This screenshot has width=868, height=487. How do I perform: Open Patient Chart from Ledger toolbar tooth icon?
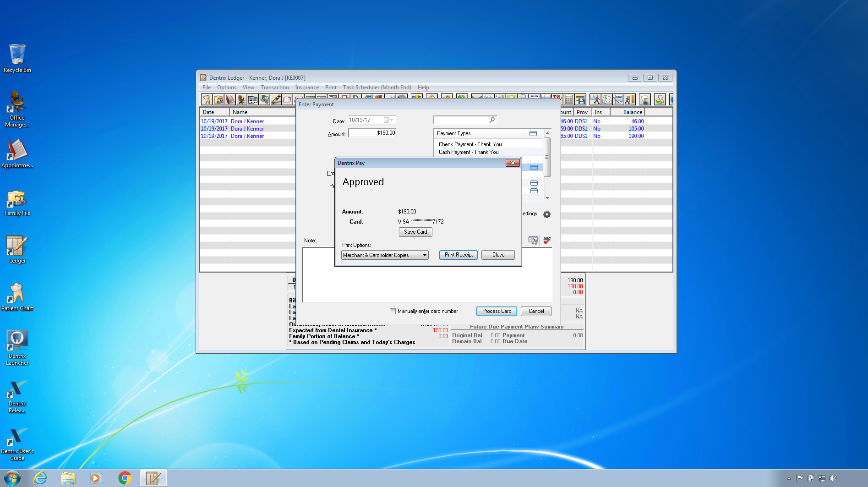[x=207, y=99]
